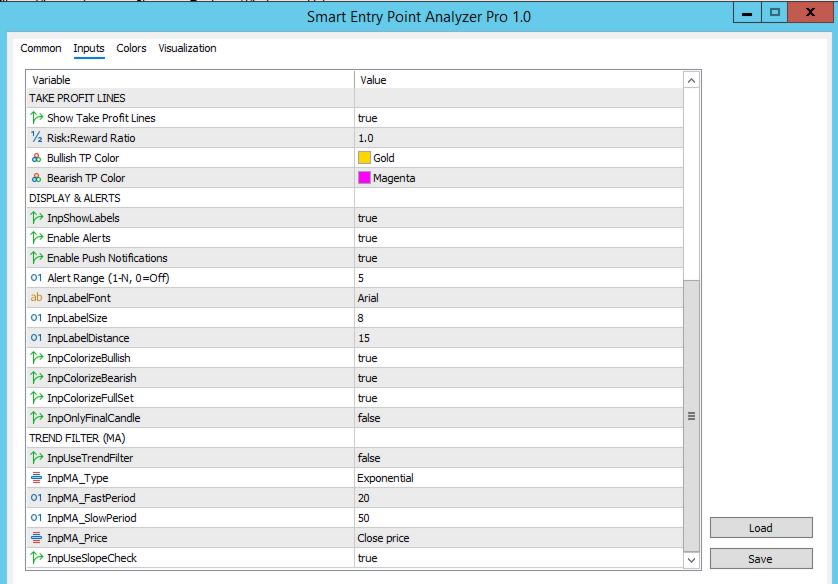
Task: Click the boolean icon beside Enable Alerts
Action: coord(36,237)
